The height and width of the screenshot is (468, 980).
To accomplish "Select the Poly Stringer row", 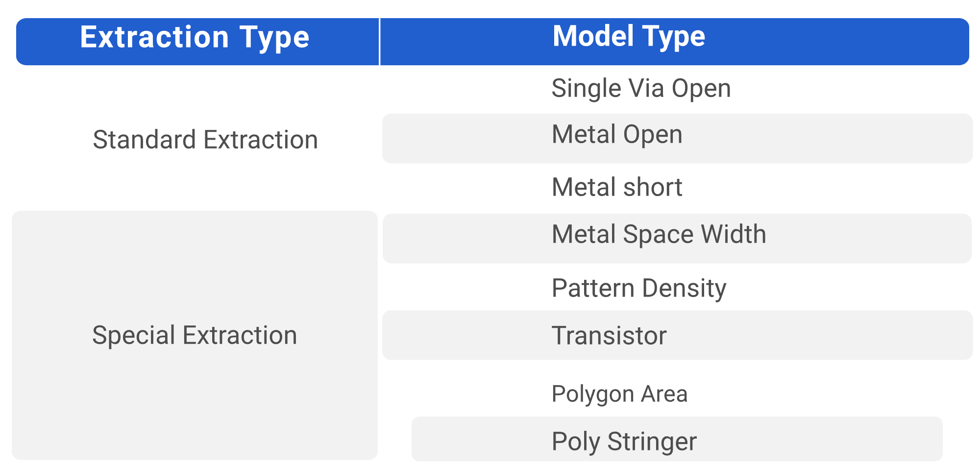I will 624,441.
